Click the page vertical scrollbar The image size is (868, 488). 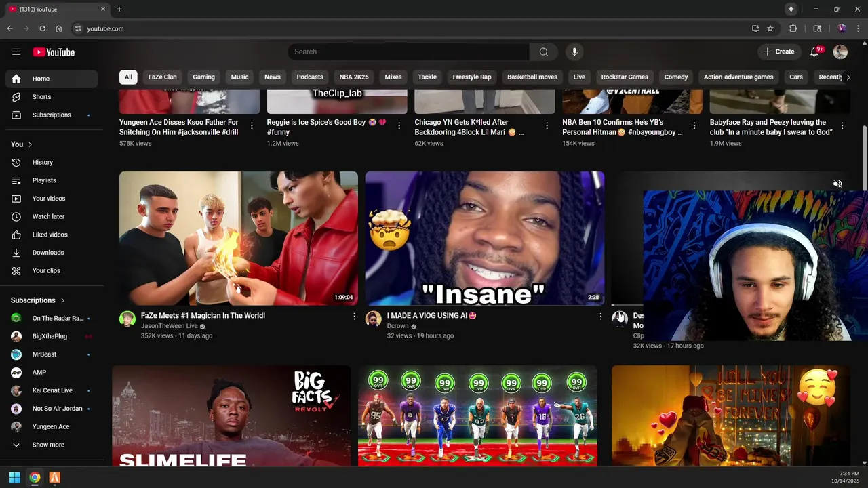(x=864, y=157)
